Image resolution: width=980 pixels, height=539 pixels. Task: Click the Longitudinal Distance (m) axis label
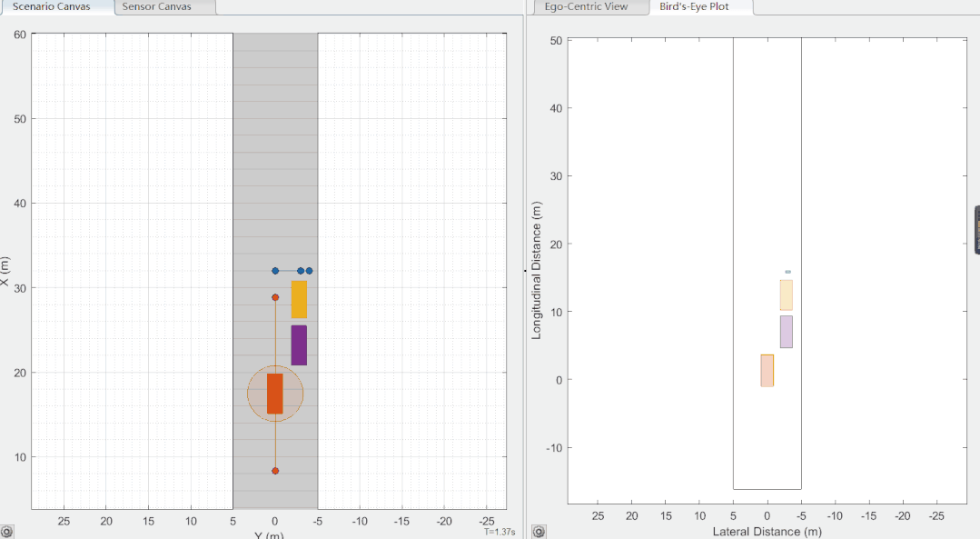tap(536, 270)
